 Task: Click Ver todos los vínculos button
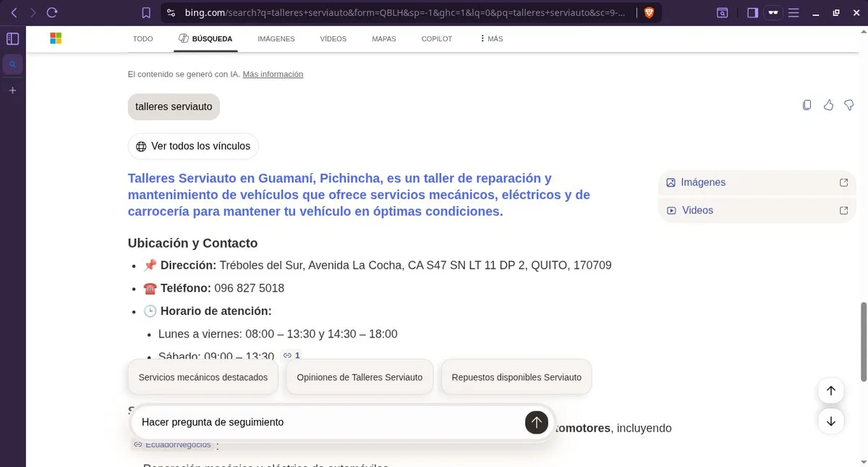pyautogui.click(x=193, y=146)
